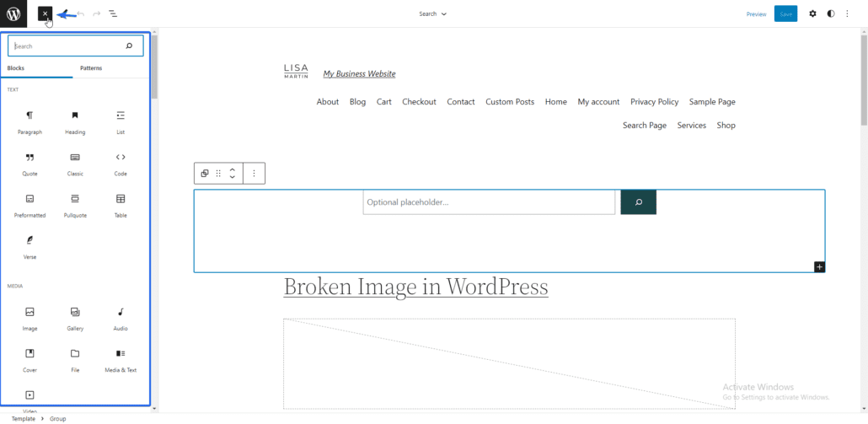Screen dimensions: 868x424
Task: Insert an Image block
Action: pyautogui.click(x=29, y=319)
